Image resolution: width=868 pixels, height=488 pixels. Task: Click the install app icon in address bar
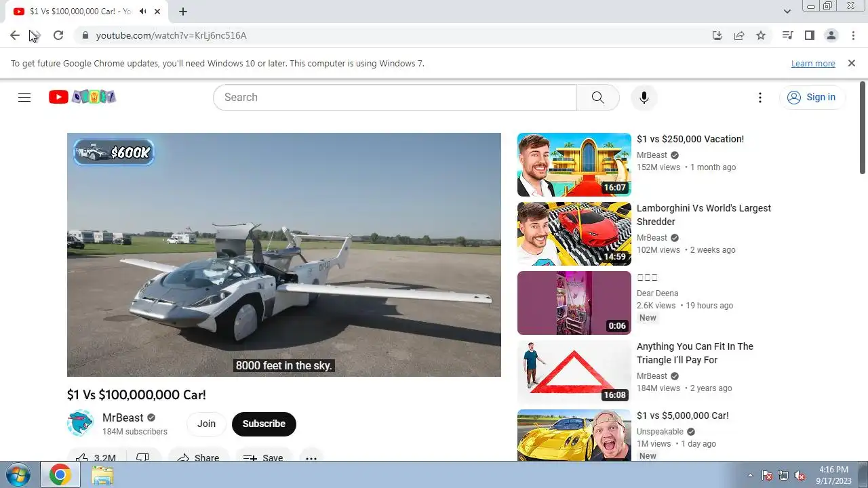click(x=717, y=35)
